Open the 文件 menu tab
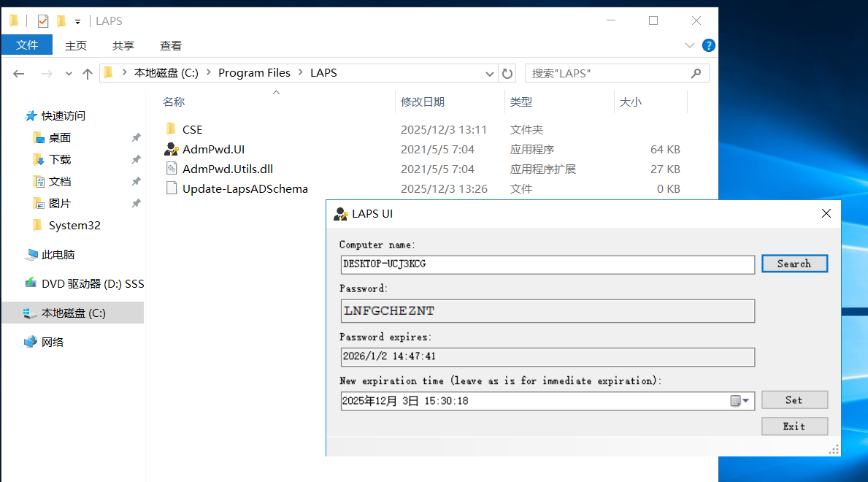Image resolution: width=868 pixels, height=482 pixels. 27,45
